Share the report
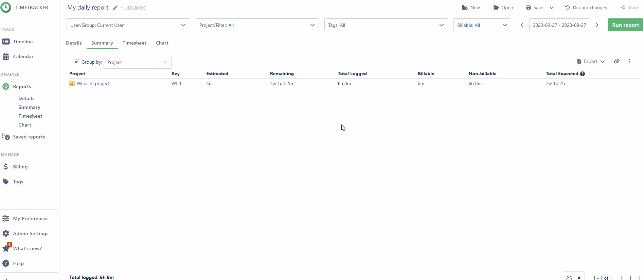Screen dimensions: 644x280 pos(630,7)
